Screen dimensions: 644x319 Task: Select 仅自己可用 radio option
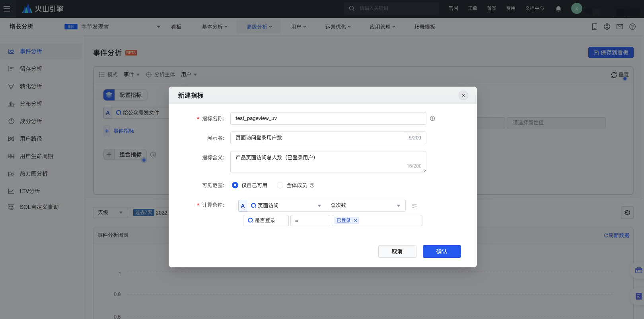[235, 185]
